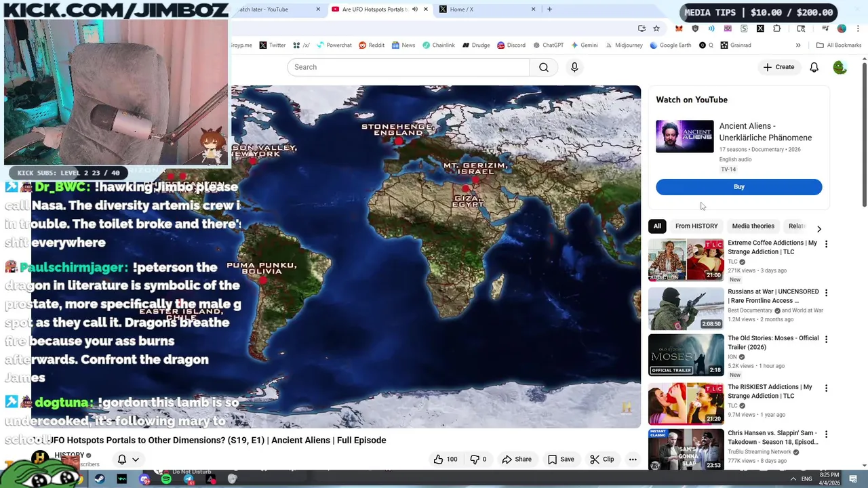The height and width of the screenshot is (488, 868).
Task: Open The Old Stories: Moses trailer title
Action: (773, 342)
